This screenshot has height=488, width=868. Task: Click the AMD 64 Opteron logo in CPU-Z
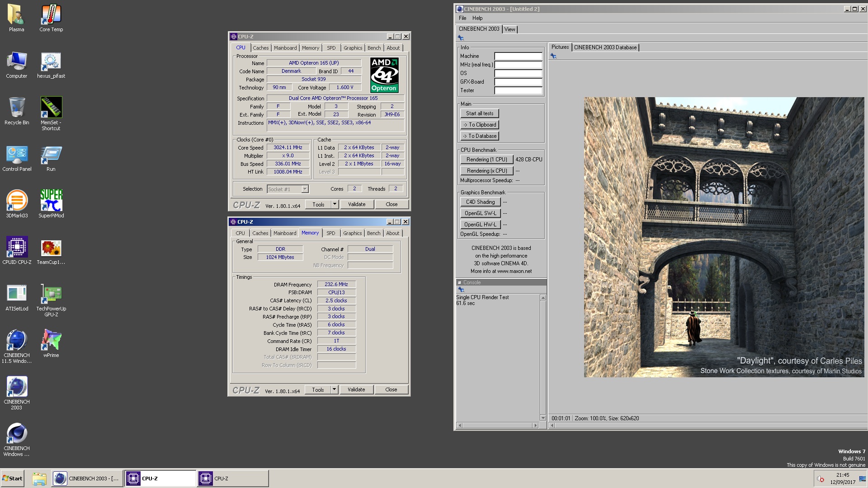coord(384,75)
